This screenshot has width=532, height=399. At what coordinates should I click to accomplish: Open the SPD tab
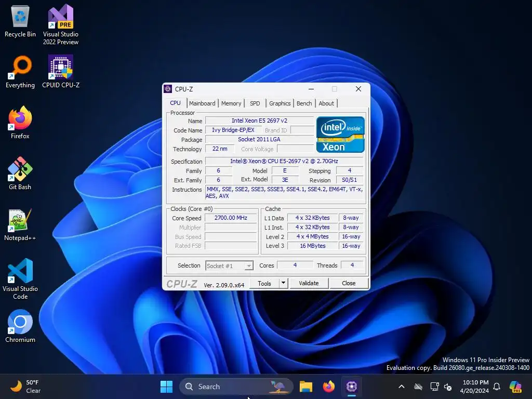(x=255, y=103)
